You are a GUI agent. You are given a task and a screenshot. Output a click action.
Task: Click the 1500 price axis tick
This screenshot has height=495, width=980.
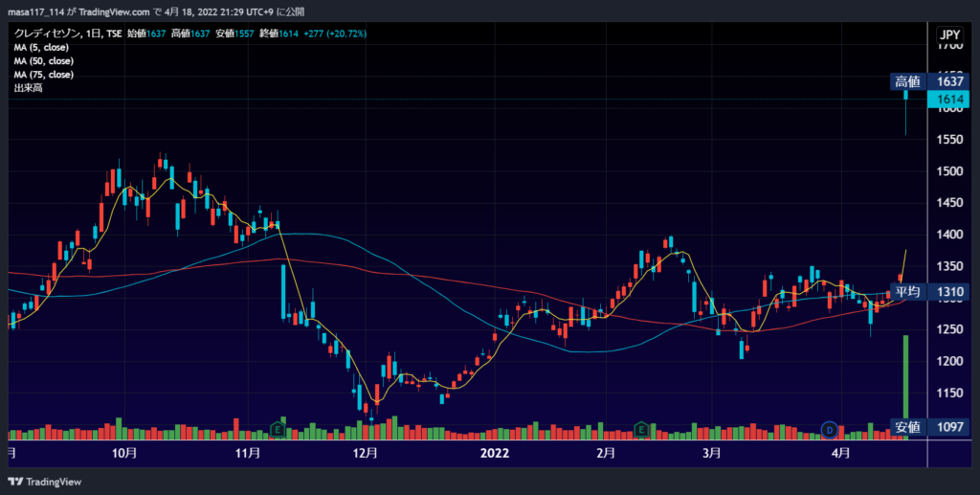[x=950, y=171]
